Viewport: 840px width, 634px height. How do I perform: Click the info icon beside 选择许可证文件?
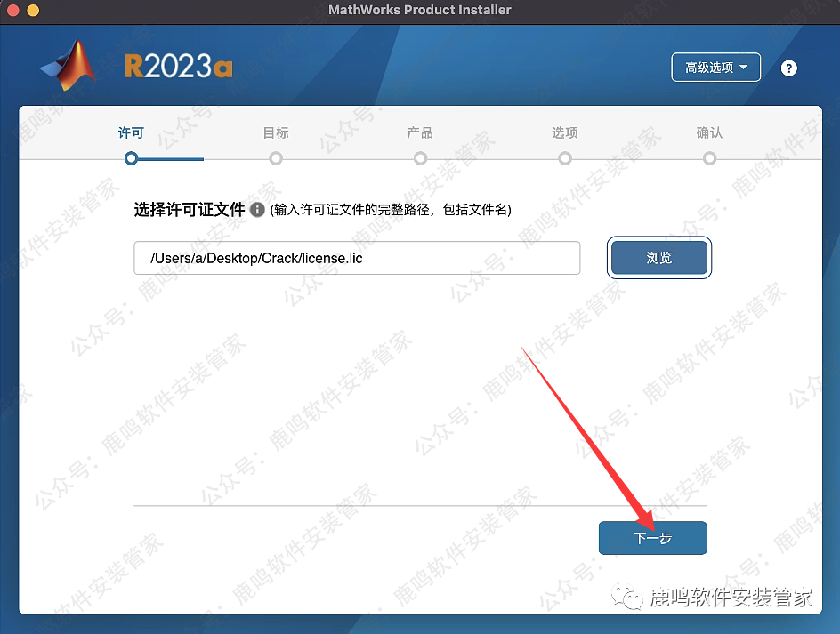coord(257,209)
